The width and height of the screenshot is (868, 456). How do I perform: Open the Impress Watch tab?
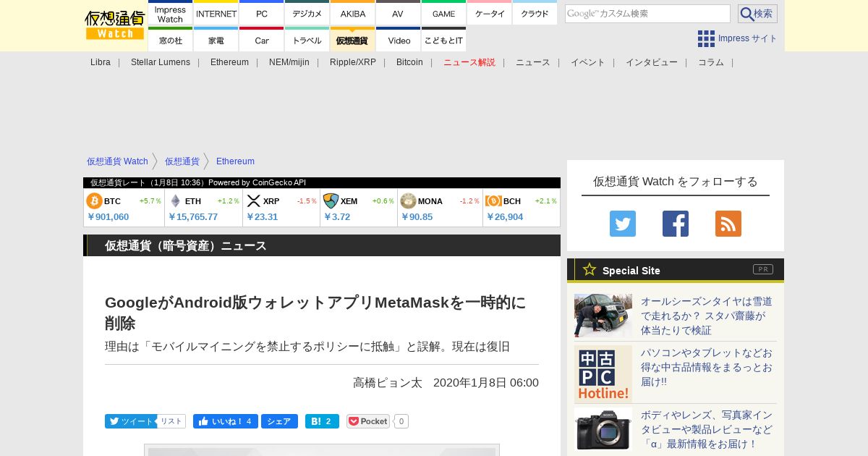click(170, 13)
